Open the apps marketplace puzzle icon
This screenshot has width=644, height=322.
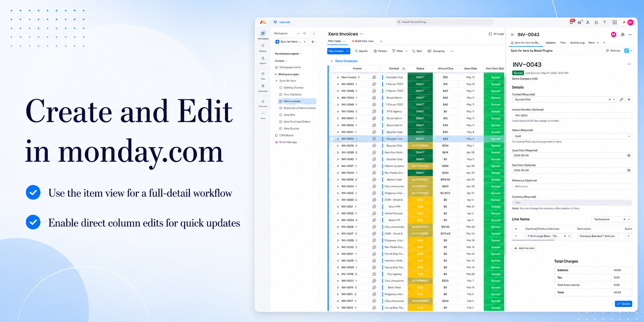click(x=596, y=22)
